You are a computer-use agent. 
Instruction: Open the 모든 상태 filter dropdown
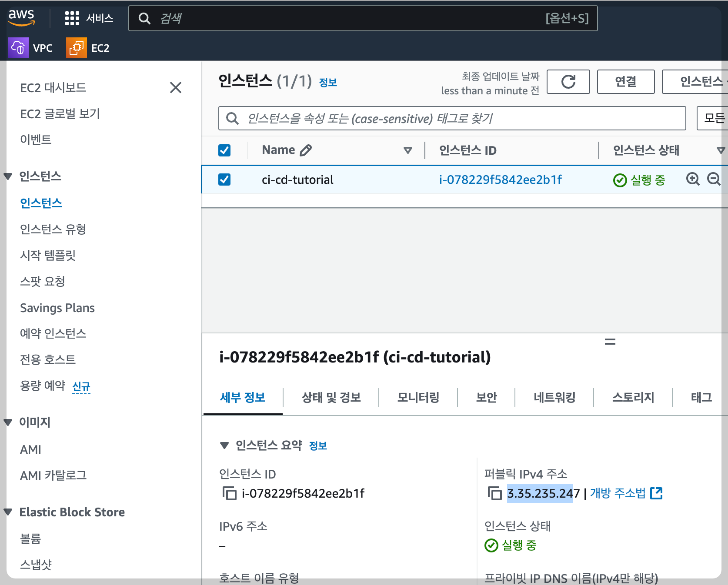[712, 118]
